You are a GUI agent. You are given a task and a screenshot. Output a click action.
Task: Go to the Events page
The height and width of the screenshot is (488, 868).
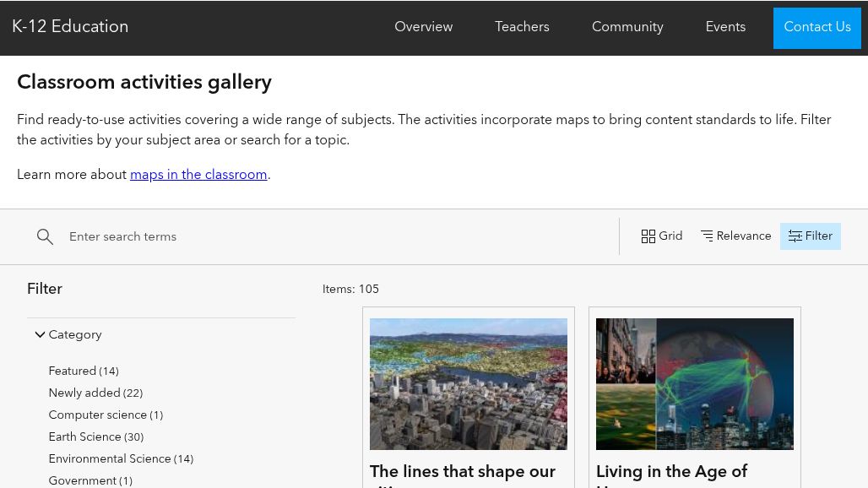point(725,27)
